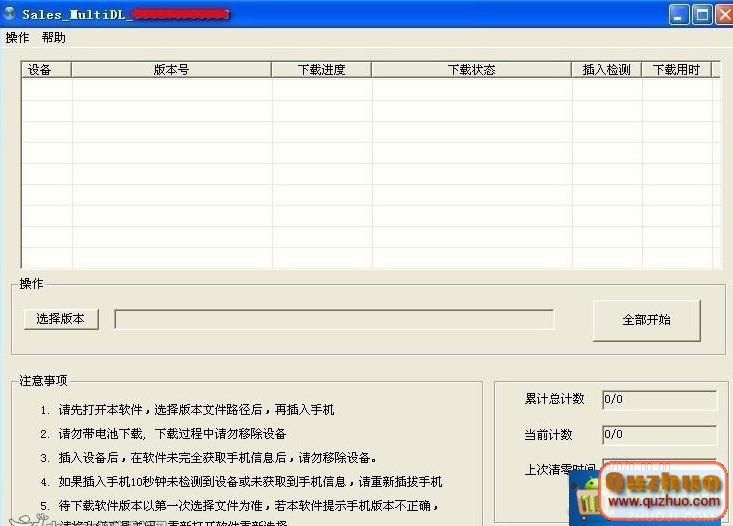
Task: Click the 选择版本 button
Action: pos(61,319)
